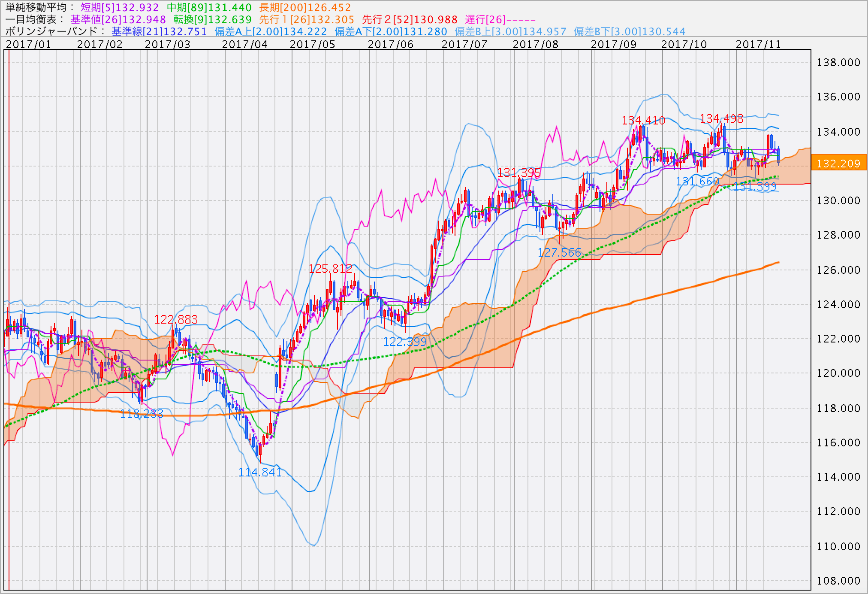The height and width of the screenshot is (594, 868).
Task: Click the 116.000 price axis label
Action: (838, 442)
